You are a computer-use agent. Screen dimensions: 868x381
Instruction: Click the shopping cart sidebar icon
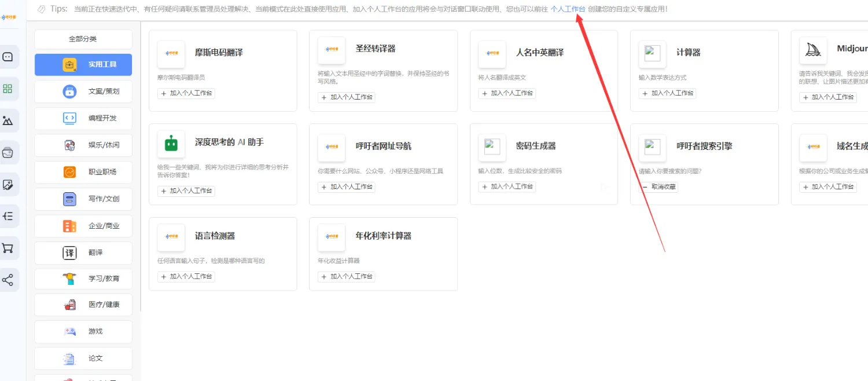tap(8, 248)
